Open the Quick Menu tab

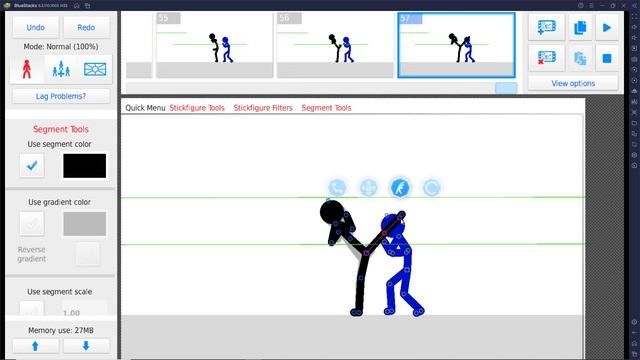(x=145, y=108)
